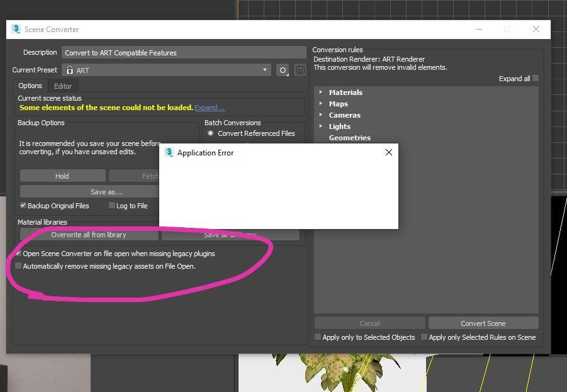Viewport: 567px width, 392px height.
Task: Expand the Materials rule group
Action: tap(321, 92)
